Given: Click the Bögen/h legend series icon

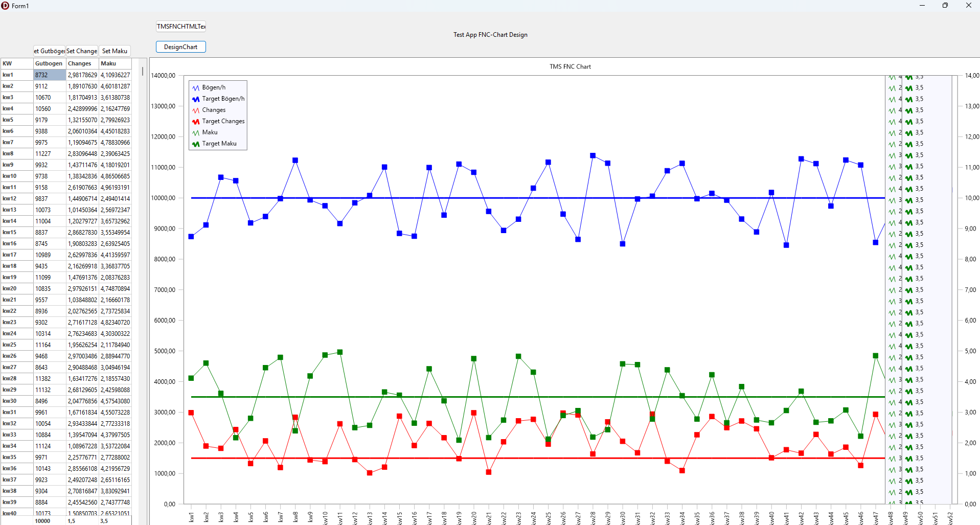Looking at the screenshot, I should [196, 88].
